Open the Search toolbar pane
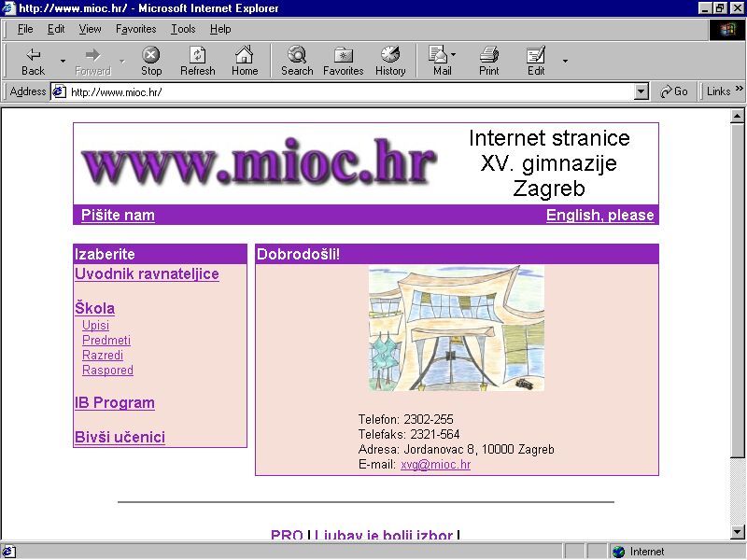The width and height of the screenshot is (747, 560). [x=297, y=62]
